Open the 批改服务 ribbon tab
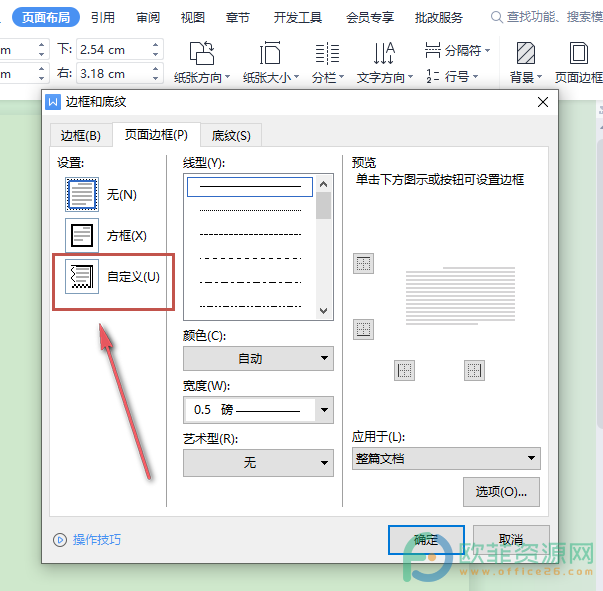 coord(438,17)
